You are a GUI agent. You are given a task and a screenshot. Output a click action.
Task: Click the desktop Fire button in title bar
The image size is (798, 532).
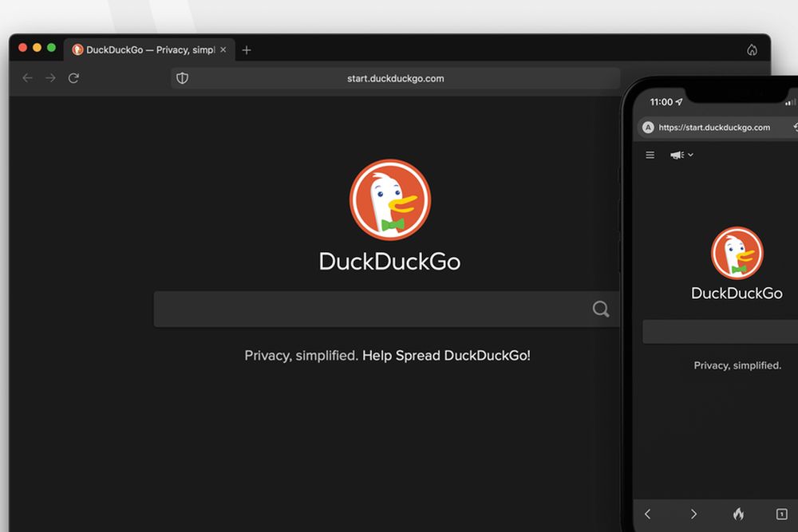[x=752, y=50]
